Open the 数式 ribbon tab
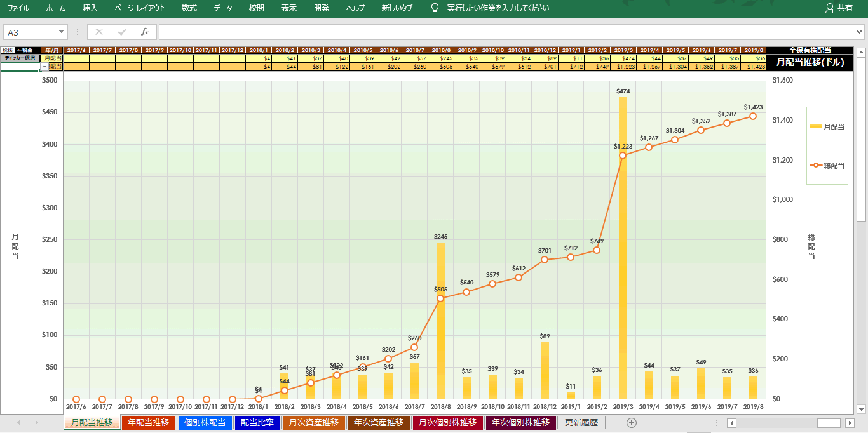 [x=189, y=8]
